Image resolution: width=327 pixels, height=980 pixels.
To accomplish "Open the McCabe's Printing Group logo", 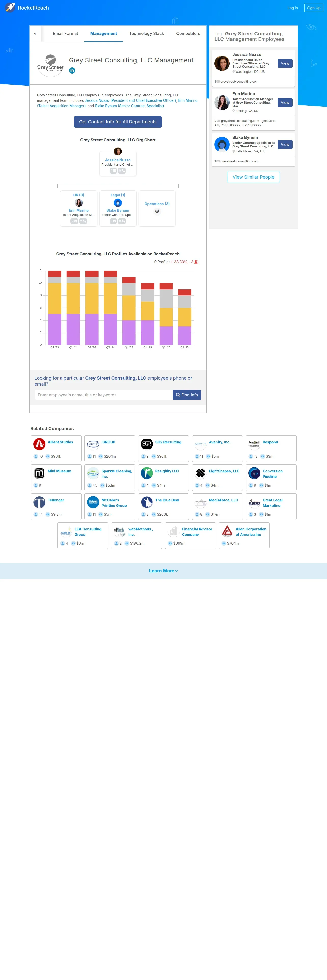I will pyautogui.click(x=93, y=502).
